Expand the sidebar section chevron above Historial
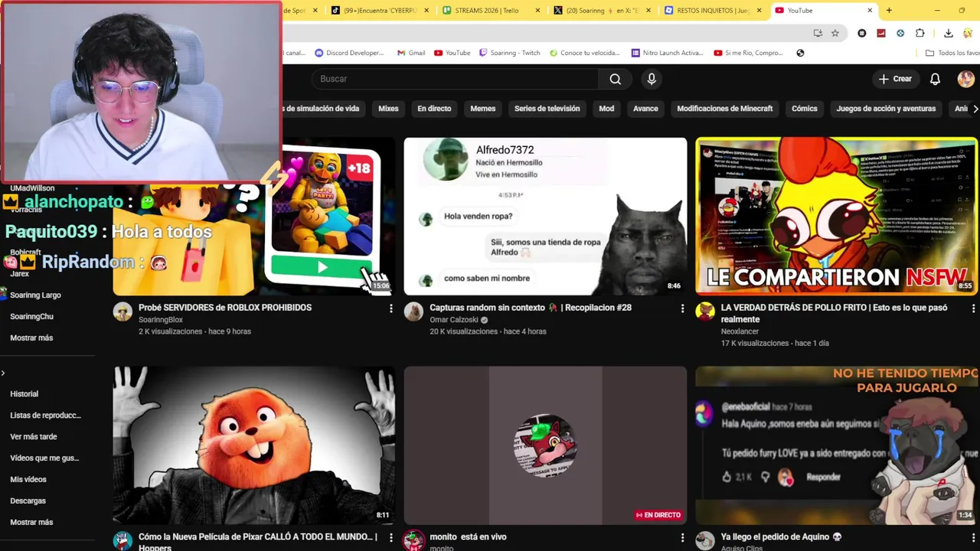Image resolution: width=980 pixels, height=551 pixels. [3, 373]
